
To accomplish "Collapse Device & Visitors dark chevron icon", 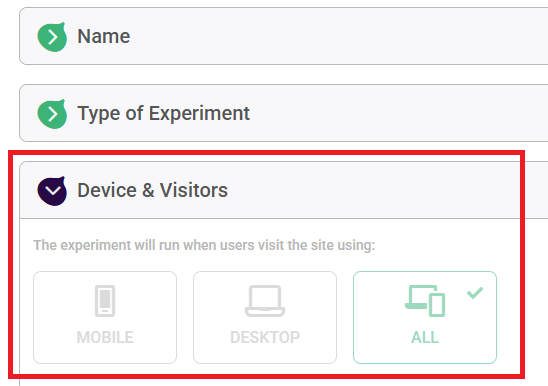I will click(x=52, y=191).
